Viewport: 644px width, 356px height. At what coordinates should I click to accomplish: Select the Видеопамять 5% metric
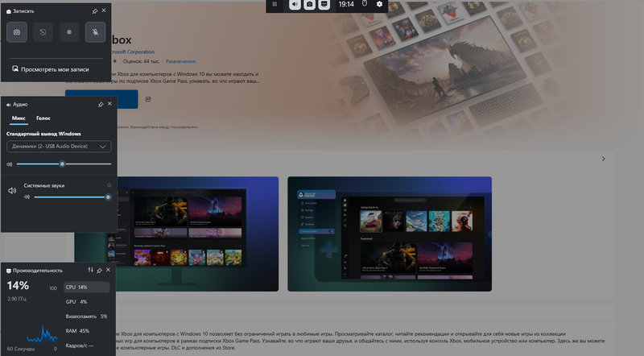click(x=87, y=316)
